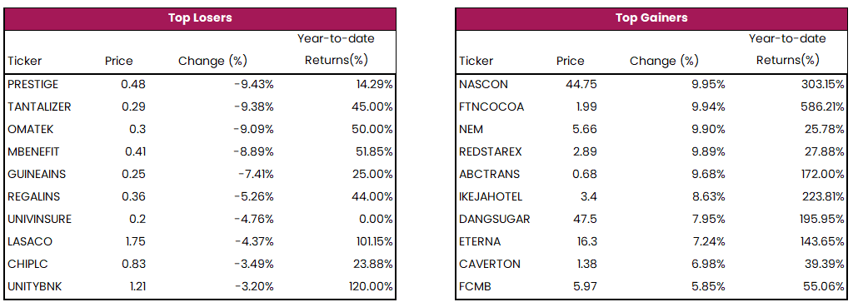Select the PRESTIGE ticker cell
The height and width of the screenshot is (307, 868).
click(x=32, y=84)
